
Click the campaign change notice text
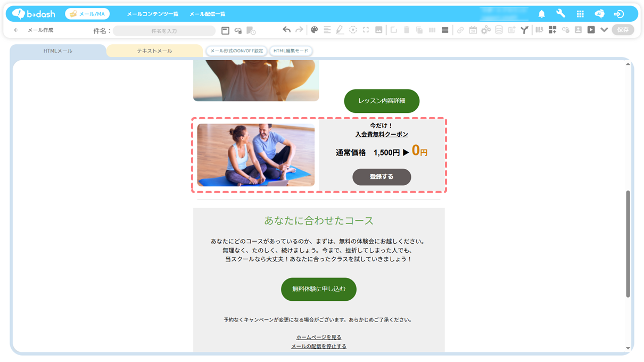[x=318, y=320]
